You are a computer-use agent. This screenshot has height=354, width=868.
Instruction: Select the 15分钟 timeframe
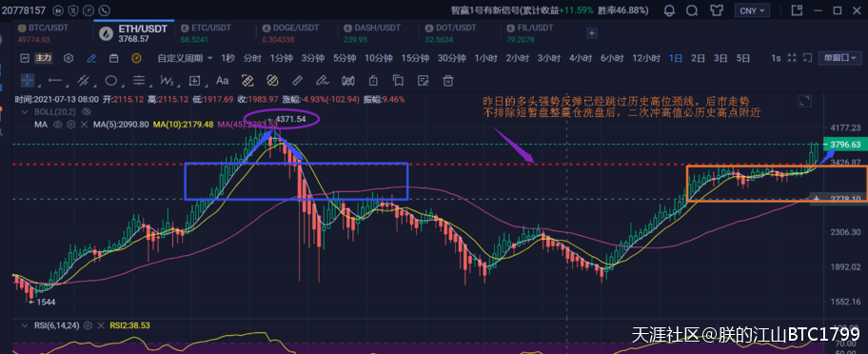(415, 58)
